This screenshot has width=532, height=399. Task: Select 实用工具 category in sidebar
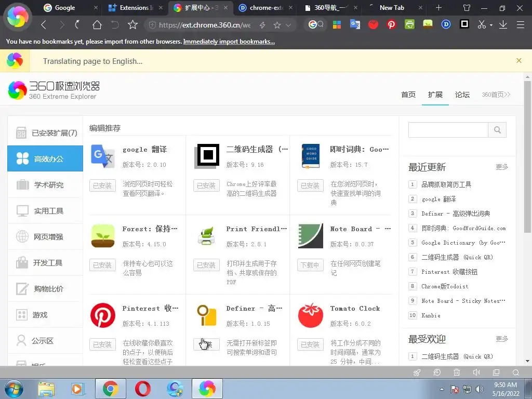tap(46, 211)
